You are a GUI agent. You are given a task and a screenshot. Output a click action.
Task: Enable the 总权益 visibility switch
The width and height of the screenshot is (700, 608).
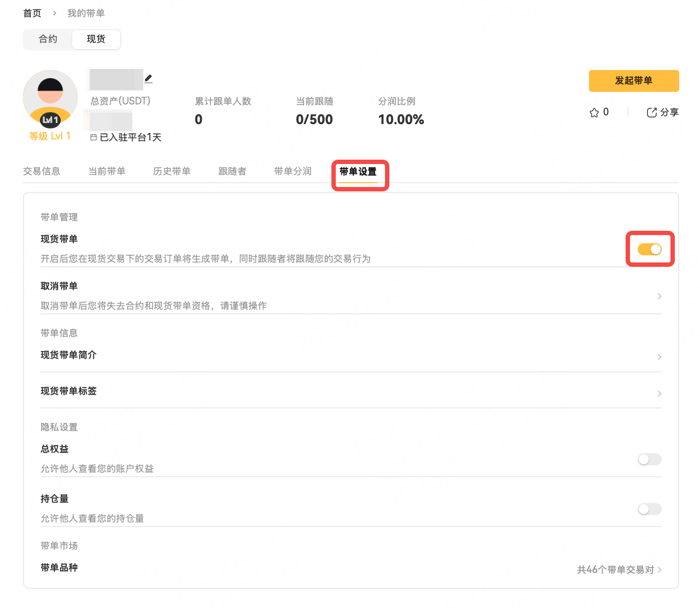pyautogui.click(x=650, y=459)
